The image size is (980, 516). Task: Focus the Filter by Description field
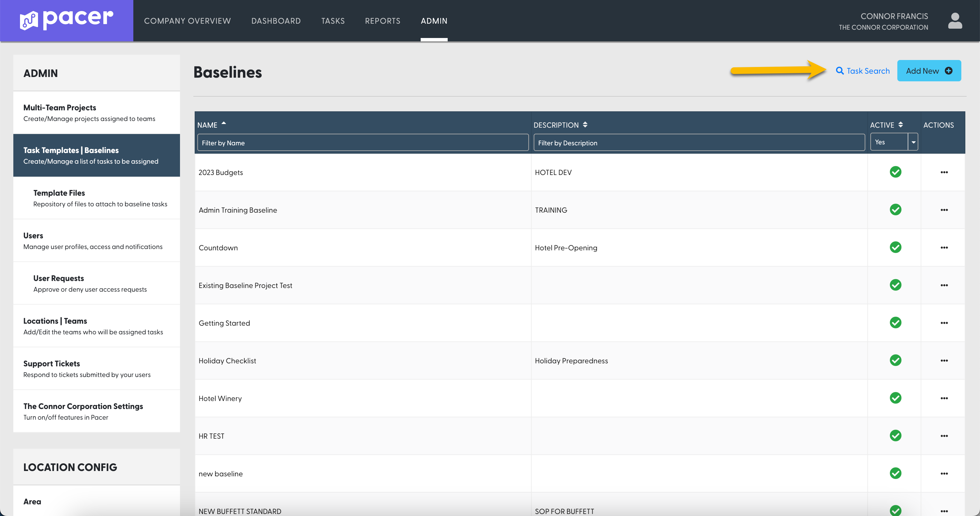(699, 143)
